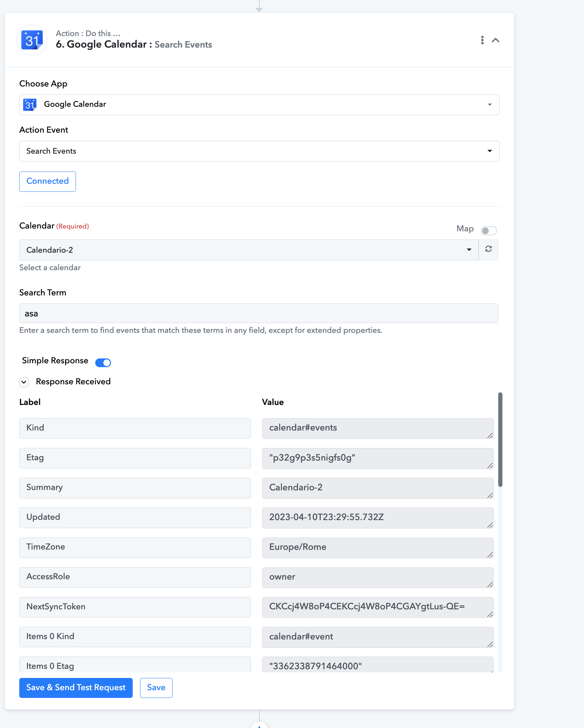Click resize handle of NextSyncToken value
This screenshot has height=728, width=584.
coord(490,614)
